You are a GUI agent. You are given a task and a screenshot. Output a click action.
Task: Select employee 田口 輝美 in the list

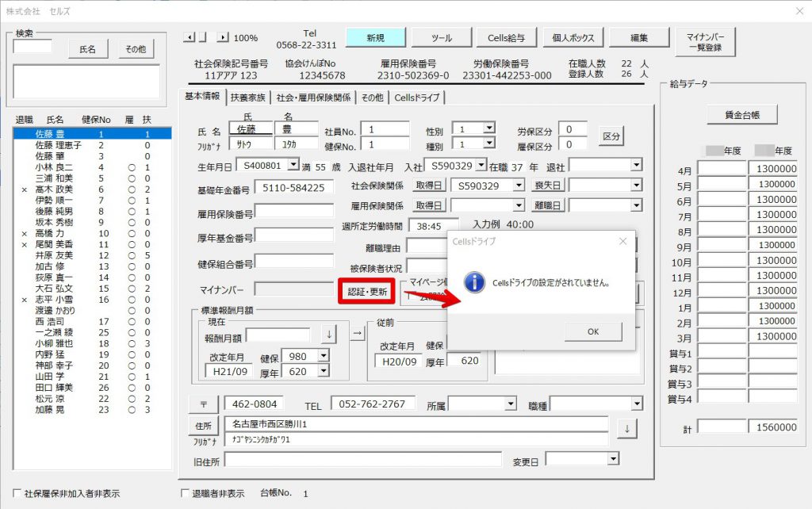click(92, 388)
